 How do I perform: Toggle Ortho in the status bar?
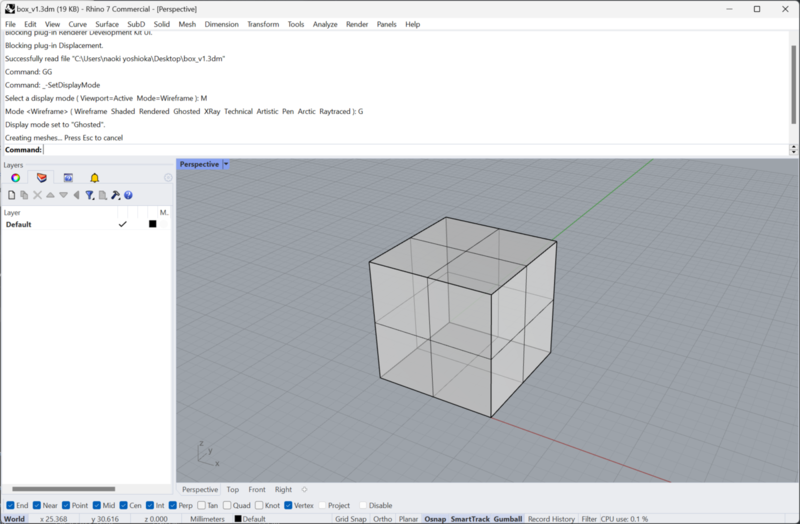point(382,519)
